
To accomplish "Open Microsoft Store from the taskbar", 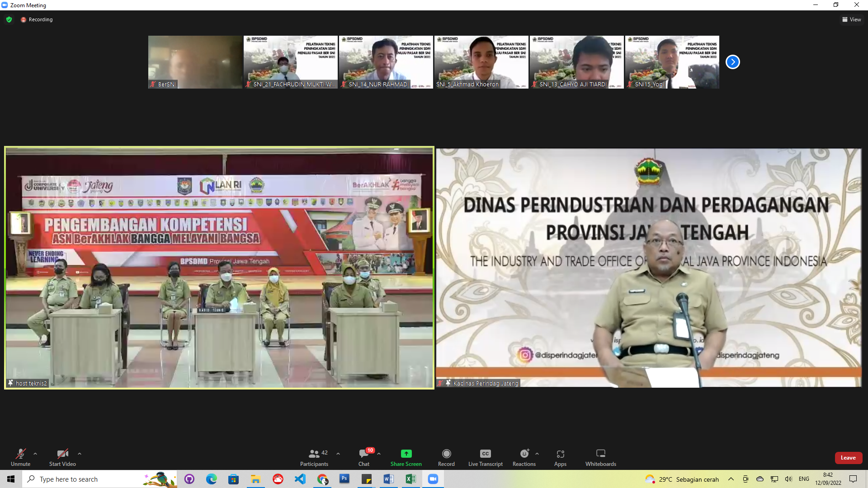I will [233, 479].
